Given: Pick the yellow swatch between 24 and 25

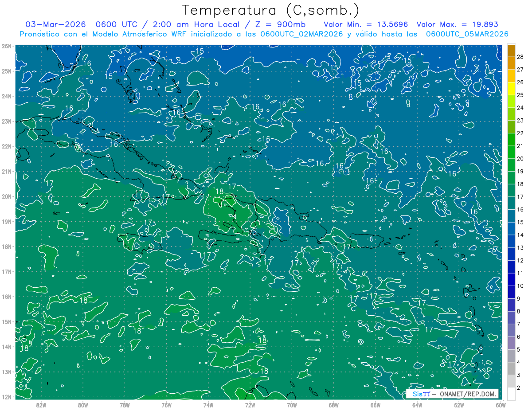Looking at the screenshot, I should tap(511, 102).
